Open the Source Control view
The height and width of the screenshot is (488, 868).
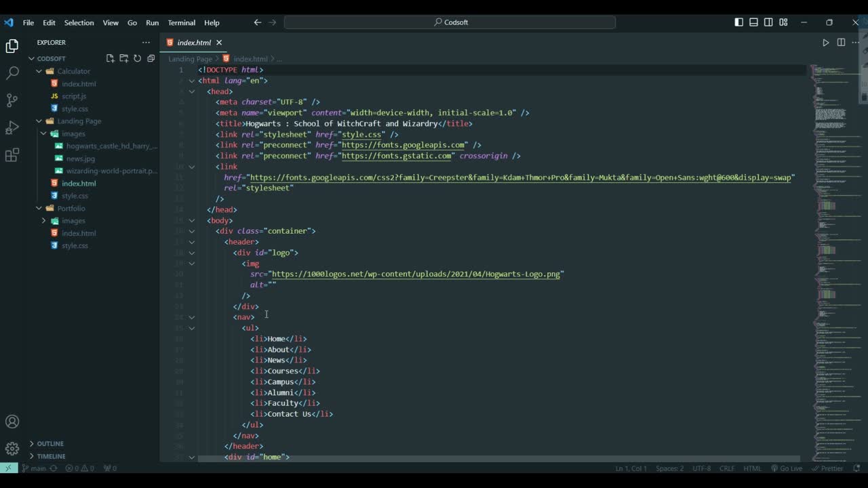(x=12, y=100)
